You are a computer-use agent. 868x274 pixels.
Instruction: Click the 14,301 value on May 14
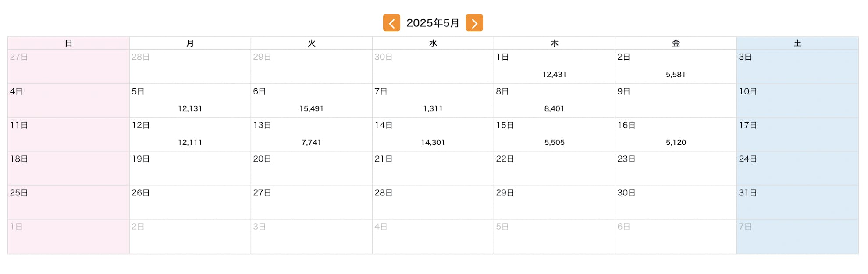(433, 142)
